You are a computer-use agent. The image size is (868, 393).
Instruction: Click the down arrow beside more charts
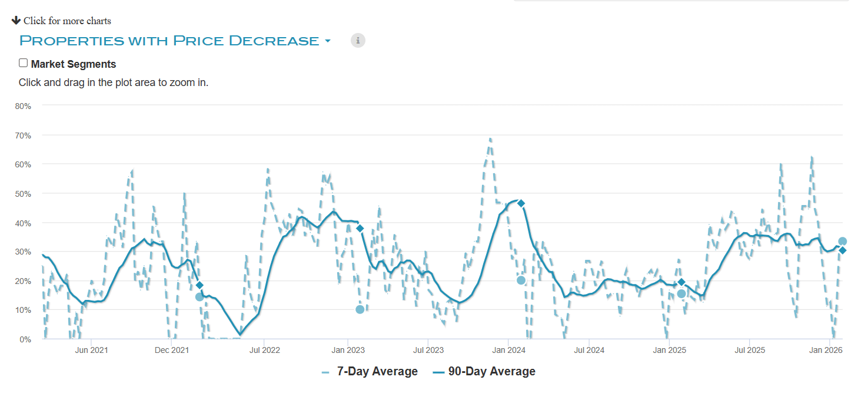(x=16, y=21)
